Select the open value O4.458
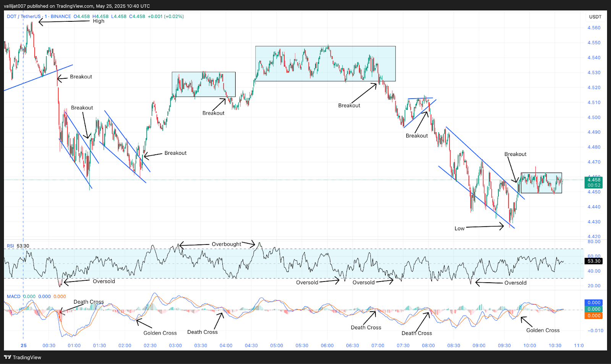Viewport: 611px width, 364px height. point(82,16)
